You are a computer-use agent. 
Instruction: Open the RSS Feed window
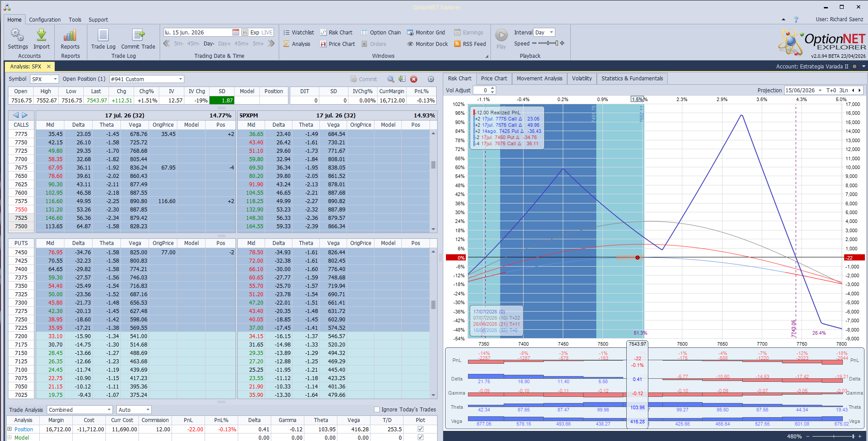coord(470,44)
